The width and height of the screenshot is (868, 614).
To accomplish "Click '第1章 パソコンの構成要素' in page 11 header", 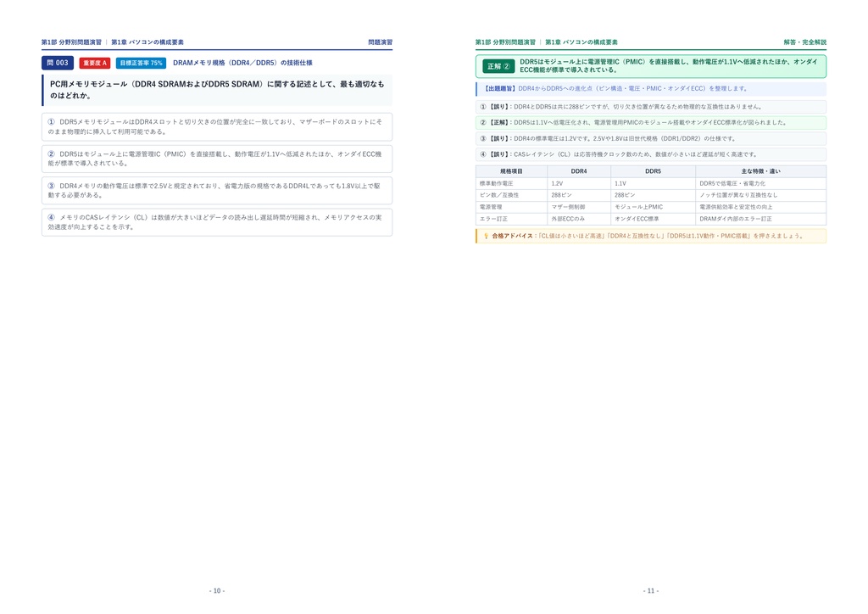I will click(581, 42).
